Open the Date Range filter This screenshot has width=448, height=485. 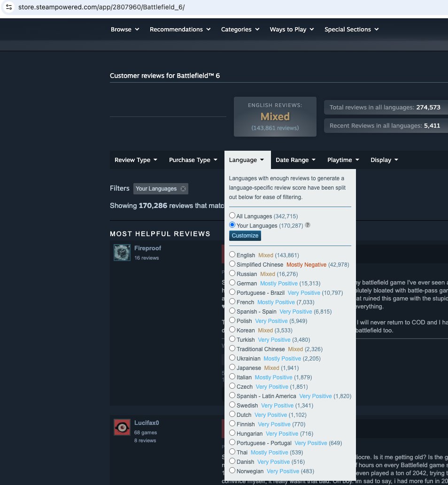point(295,160)
